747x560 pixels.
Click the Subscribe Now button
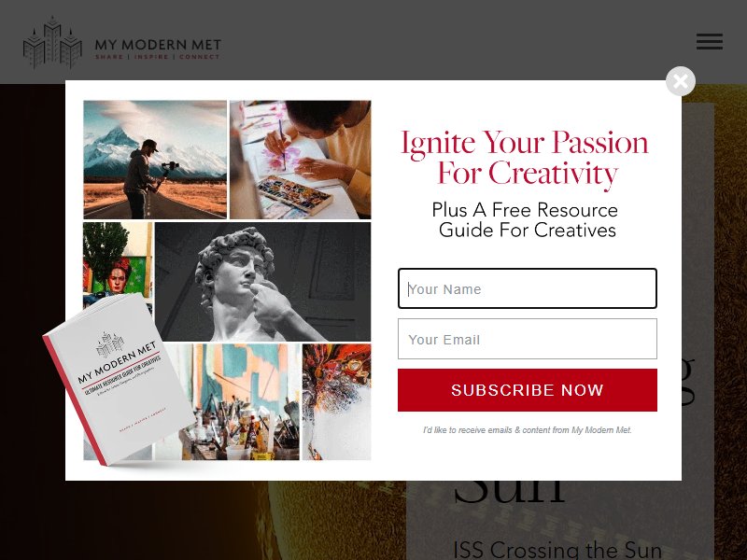point(528,390)
